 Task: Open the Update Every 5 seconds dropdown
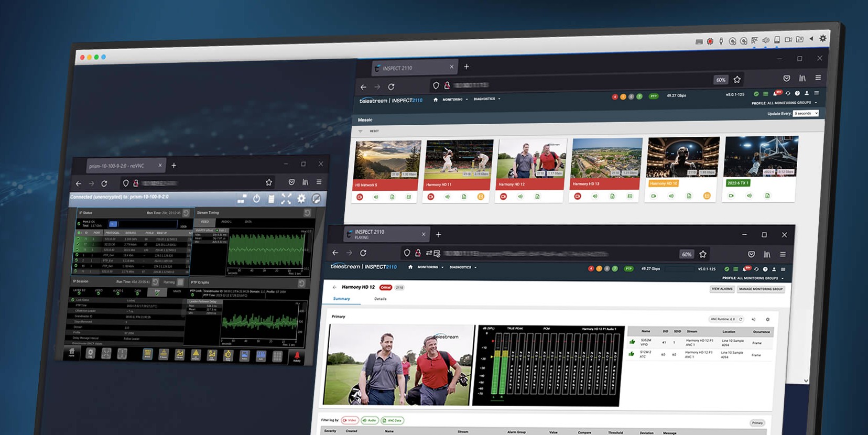(x=806, y=113)
